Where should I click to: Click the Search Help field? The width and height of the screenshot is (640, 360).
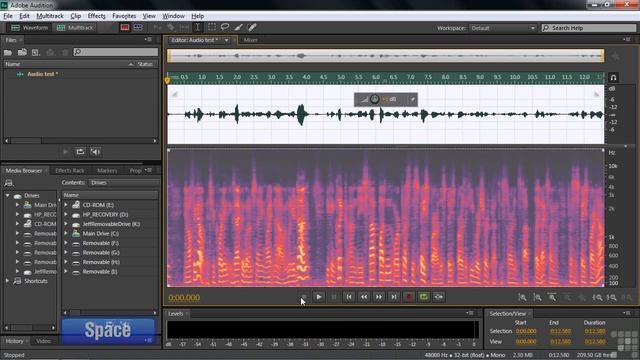pos(589,28)
